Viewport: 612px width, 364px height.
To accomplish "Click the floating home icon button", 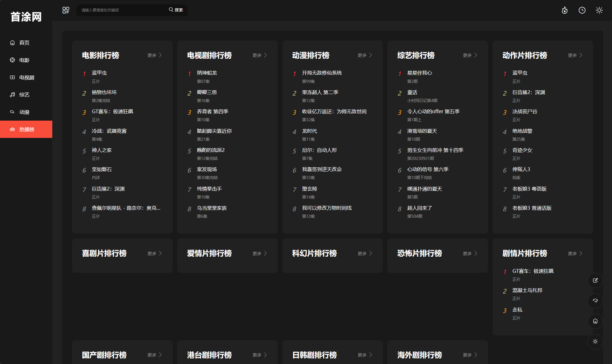I will coord(595,321).
